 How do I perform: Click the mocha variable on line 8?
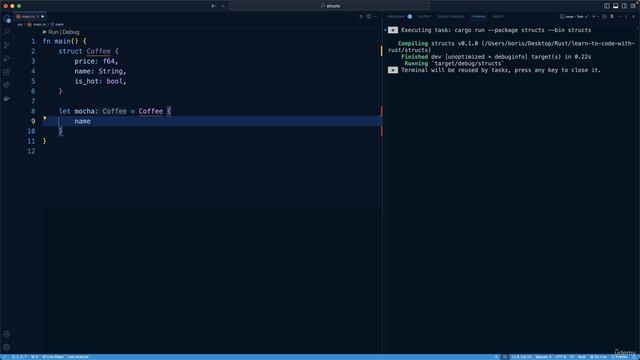(84, 111)
